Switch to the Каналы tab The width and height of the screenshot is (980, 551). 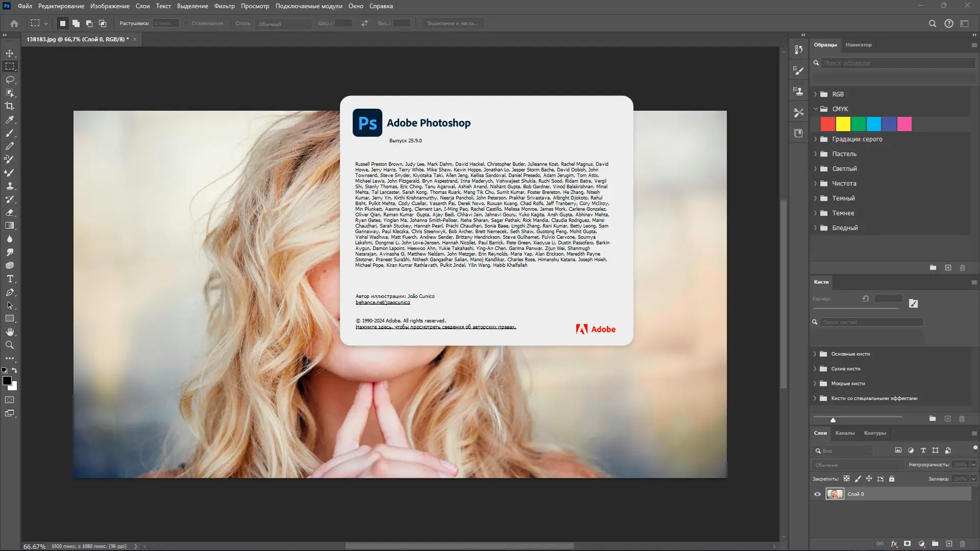tap(845, 433)
